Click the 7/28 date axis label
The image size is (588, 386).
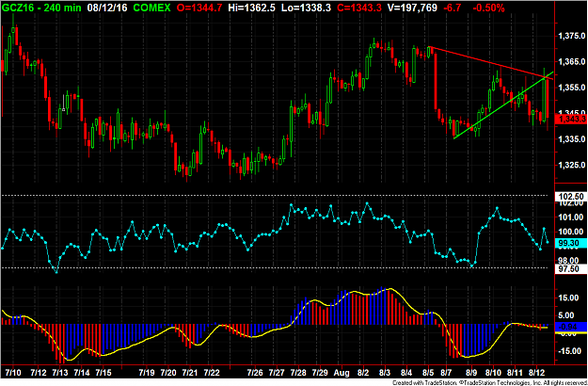pos(298,373)
